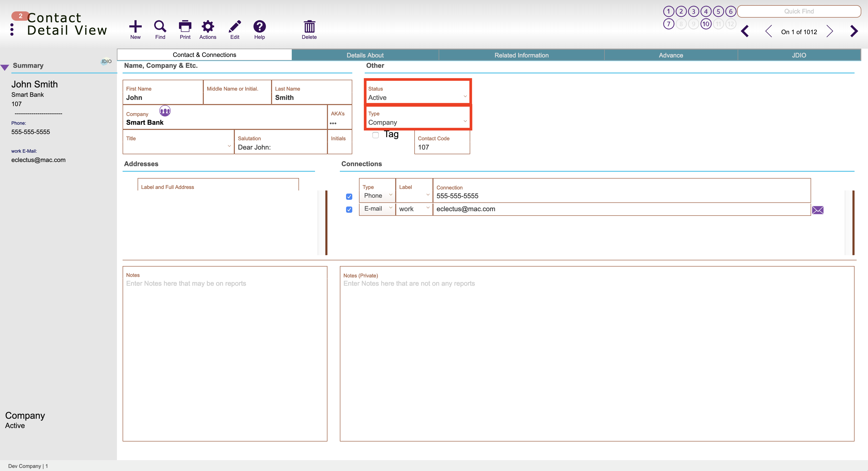Open Find with the magnifier icon

pos(160,26)
